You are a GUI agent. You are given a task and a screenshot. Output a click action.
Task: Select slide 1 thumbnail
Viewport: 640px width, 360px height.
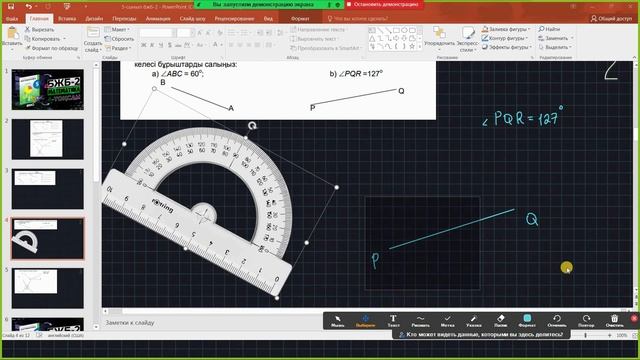point(48,89)
